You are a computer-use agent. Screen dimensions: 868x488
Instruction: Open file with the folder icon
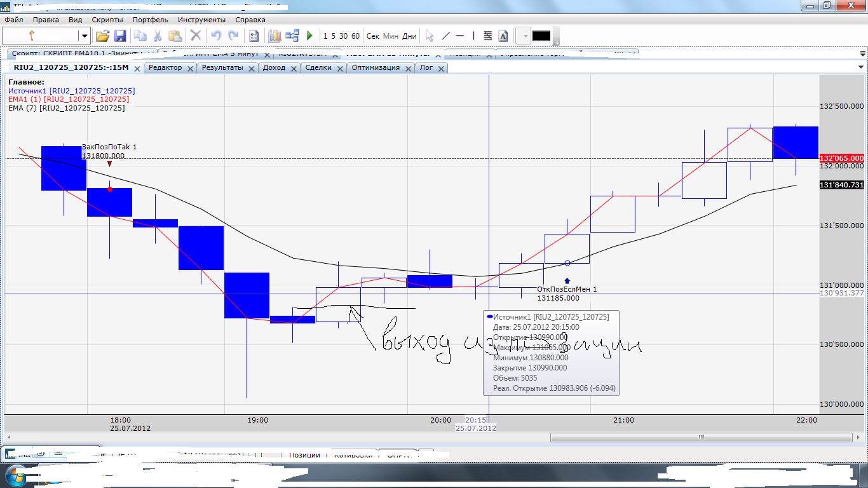tap(102, 36)
